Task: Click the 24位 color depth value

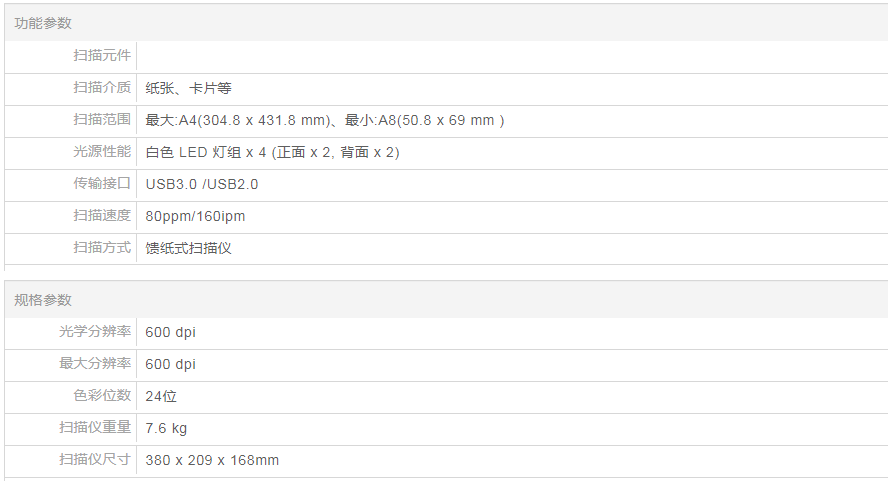Action: click(x=161, y=396)
